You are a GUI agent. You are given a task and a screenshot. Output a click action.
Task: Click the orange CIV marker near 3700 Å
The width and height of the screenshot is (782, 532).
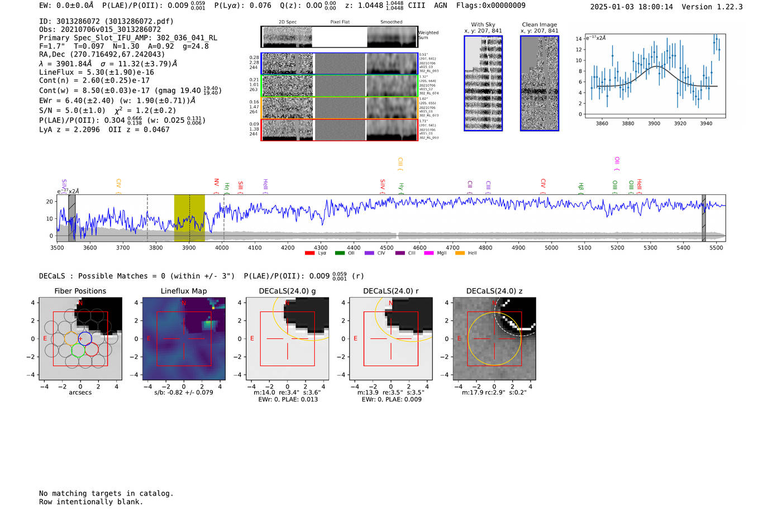click(118, 186)
